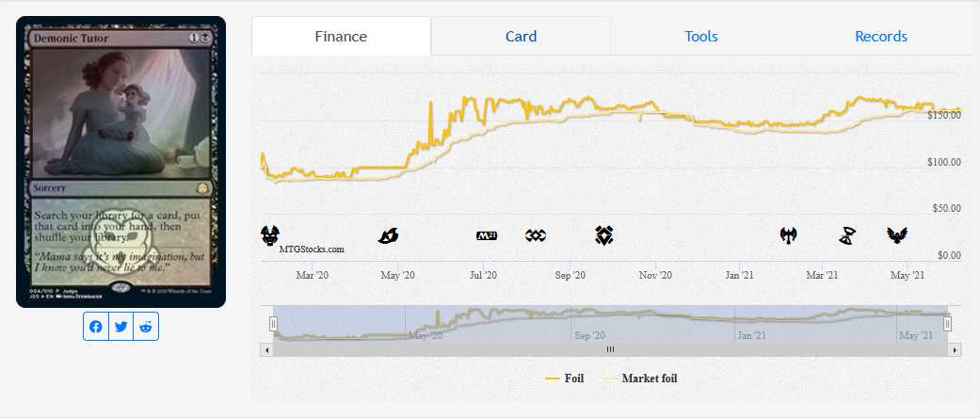The height and width of the screenshot is (419, 980).
Task: Share card on Facebook
Action: click(96, 327)
